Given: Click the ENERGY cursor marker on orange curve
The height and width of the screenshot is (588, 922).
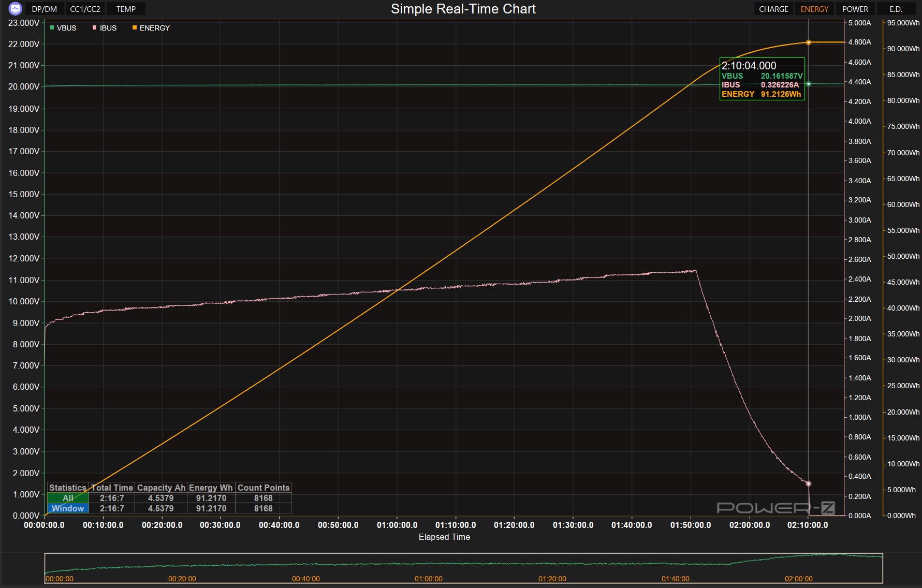Looking at the screenshot, I should (808, 42).
